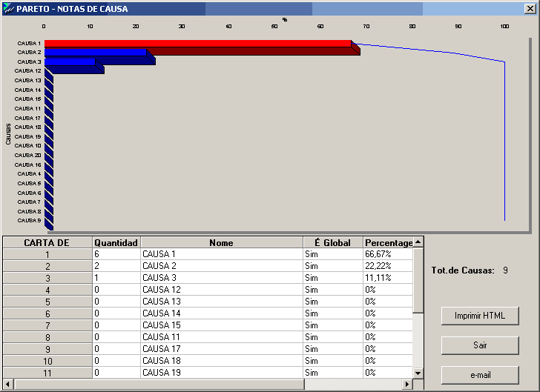Click the blue CAUSA 3 bar

(x=70, y=62)
